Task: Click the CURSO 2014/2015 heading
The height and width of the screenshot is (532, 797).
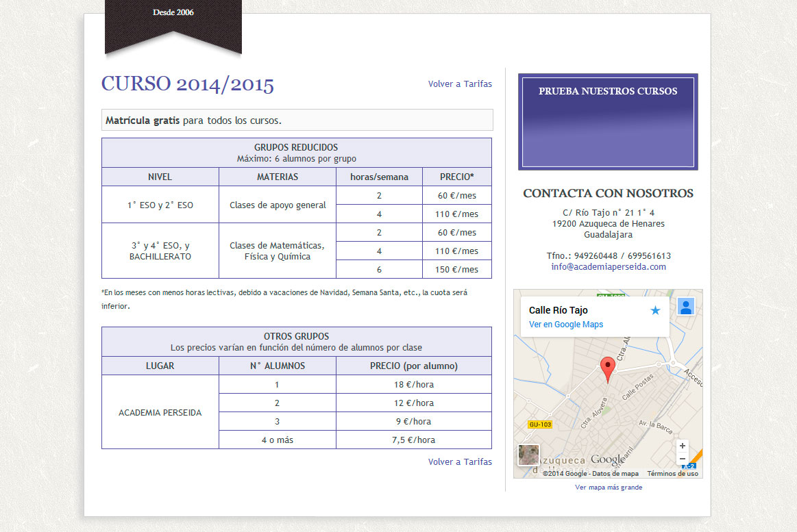Action: click(188, 84)
